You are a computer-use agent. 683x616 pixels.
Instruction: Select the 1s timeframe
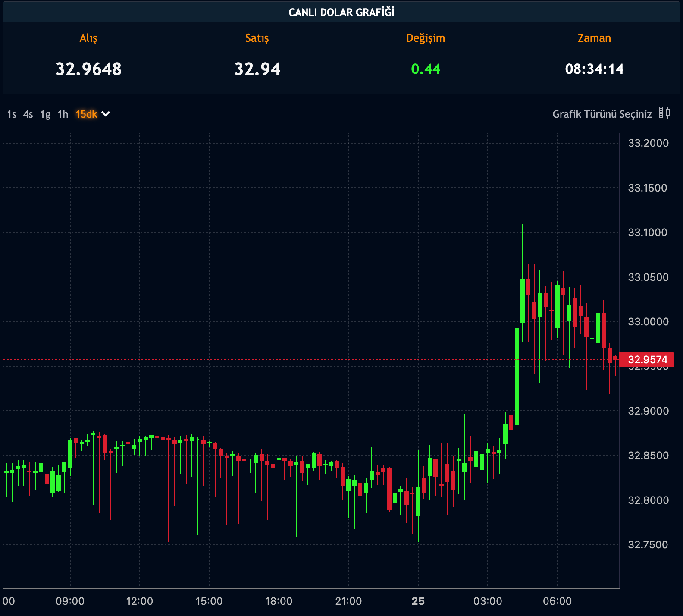12,114
